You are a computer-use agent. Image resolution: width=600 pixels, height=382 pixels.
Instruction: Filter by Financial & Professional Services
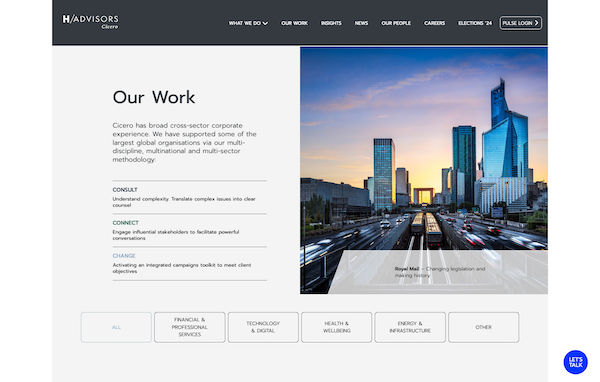pos(189,327)
